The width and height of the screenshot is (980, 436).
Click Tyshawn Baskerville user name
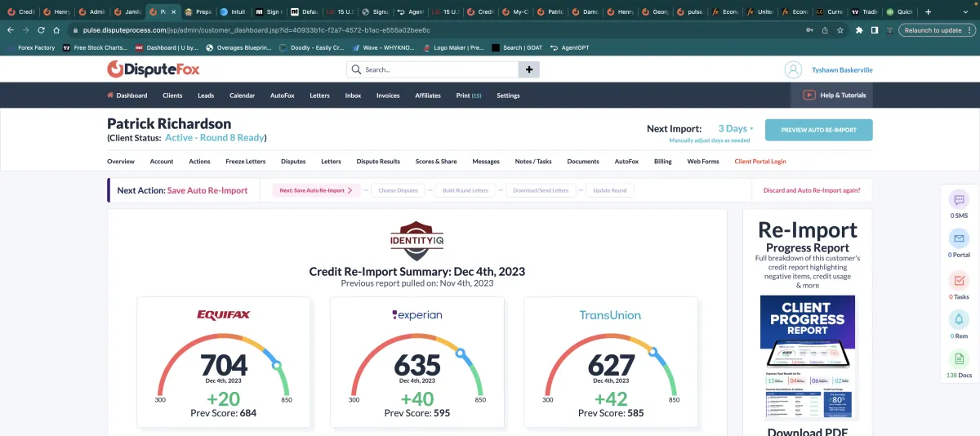point(842,70)
